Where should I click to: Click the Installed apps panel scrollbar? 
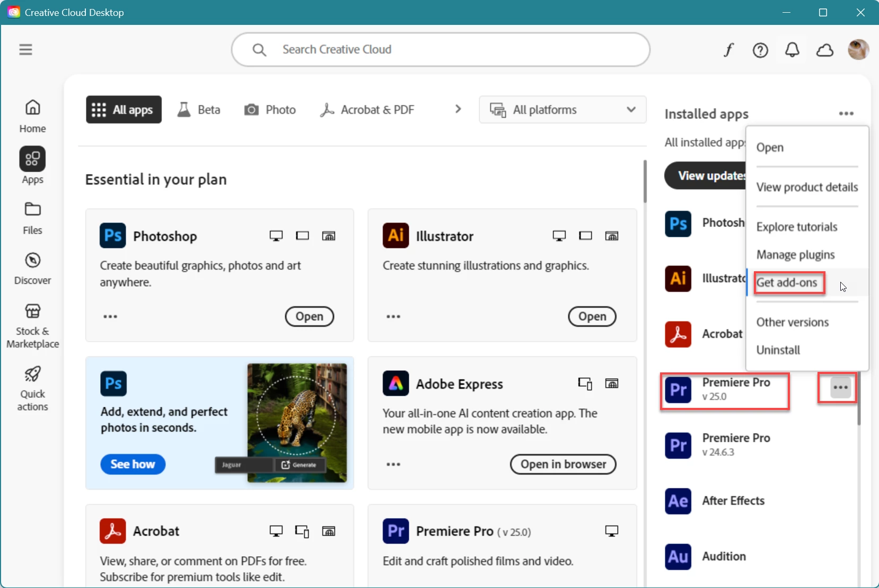click(859, 397)
